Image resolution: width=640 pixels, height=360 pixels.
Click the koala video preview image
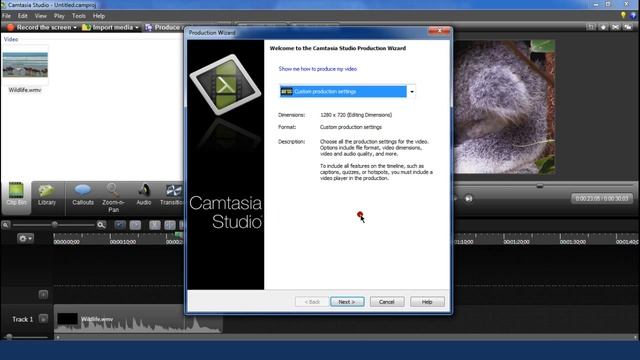(x=504, y=107)
